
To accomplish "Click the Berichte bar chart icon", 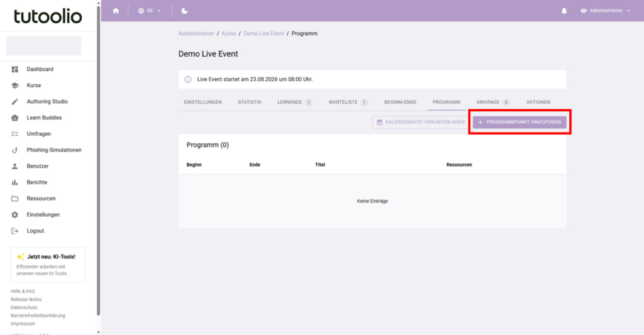I will click(15, 182).
